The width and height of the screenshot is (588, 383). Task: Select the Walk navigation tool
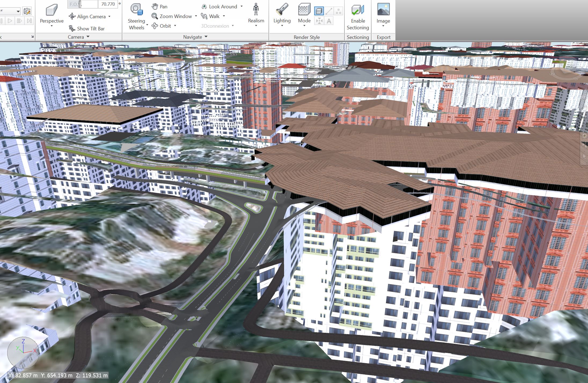(x=212, y=16)
